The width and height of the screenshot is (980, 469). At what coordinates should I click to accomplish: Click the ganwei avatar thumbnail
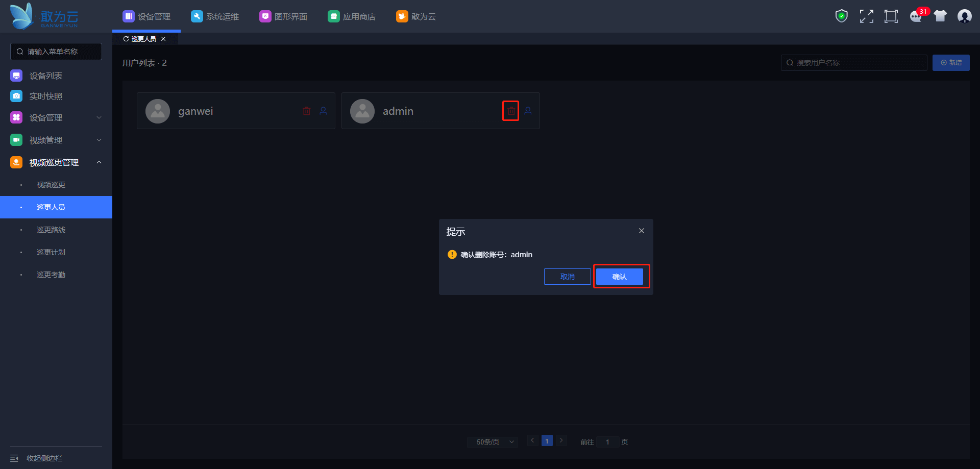click(158, 111)
